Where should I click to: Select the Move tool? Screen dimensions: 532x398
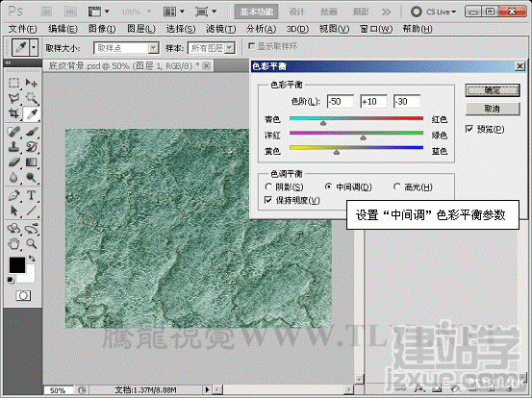click(x=31, y=83)
